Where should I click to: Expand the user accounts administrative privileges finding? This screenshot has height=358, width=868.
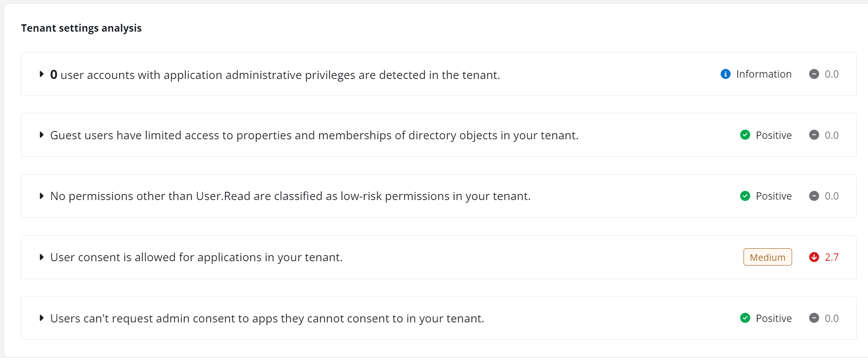click(42, 74)
